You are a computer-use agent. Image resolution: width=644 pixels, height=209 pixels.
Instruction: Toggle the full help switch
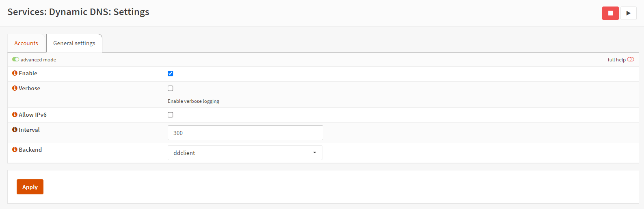[x=631, y=59]
